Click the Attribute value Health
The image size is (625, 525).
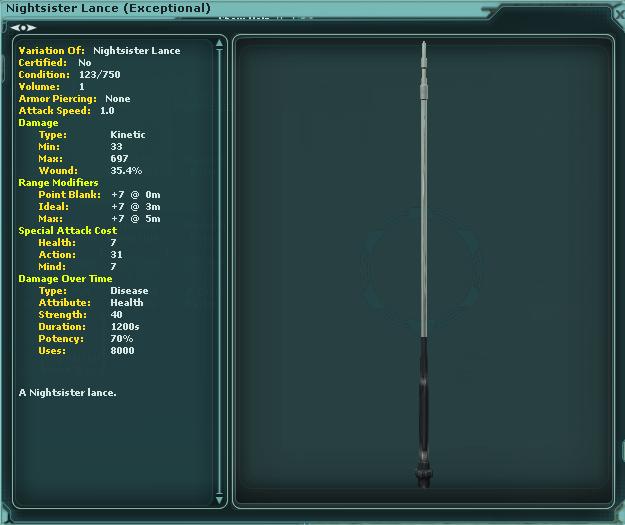click(x=127, y=303)
